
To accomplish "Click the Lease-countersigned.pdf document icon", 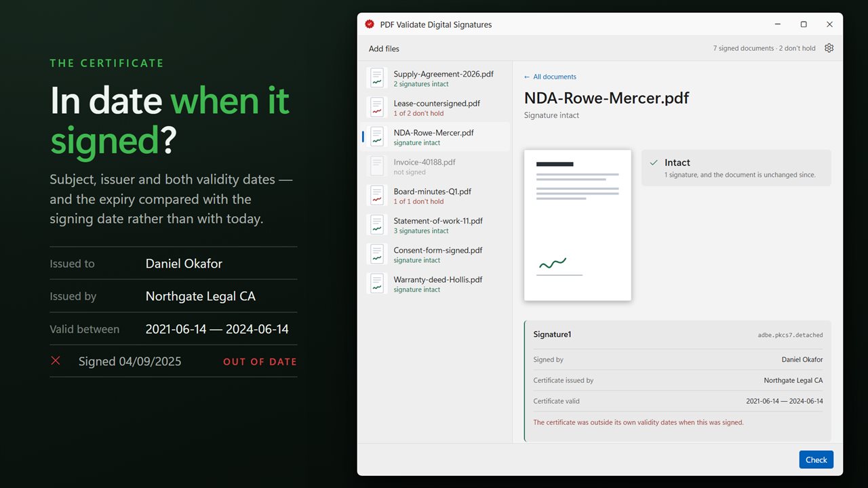I will 376,107.
